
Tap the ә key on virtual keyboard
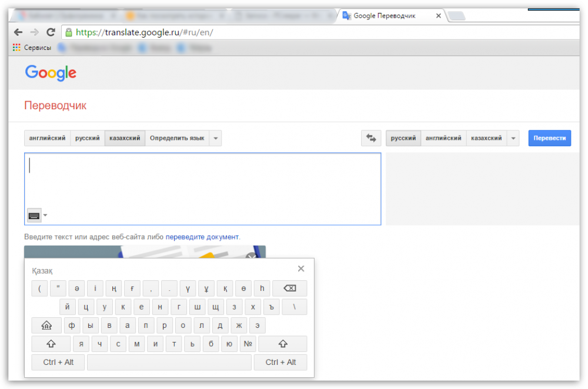(77, 288)
